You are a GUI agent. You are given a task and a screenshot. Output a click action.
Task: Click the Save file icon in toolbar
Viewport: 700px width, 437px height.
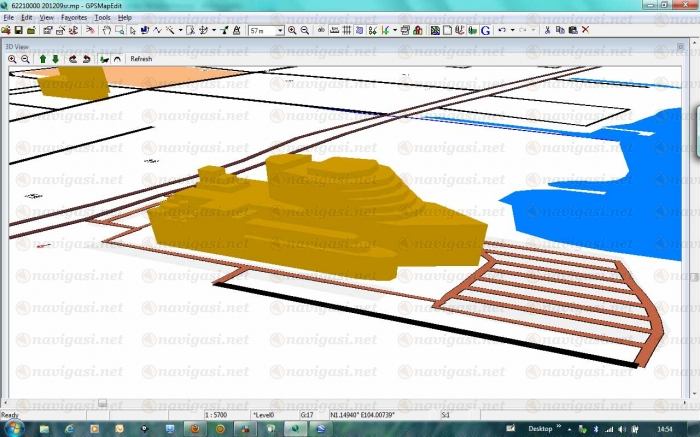click(x=18, y=30)
